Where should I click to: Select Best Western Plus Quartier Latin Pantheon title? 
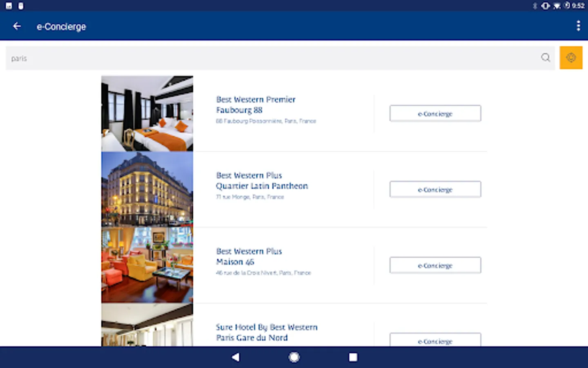coord(262,181)
